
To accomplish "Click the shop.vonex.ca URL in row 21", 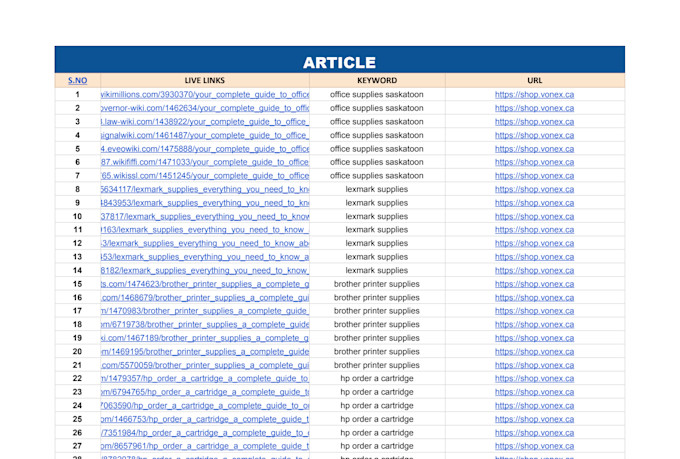I will click(x=534, y=365).
